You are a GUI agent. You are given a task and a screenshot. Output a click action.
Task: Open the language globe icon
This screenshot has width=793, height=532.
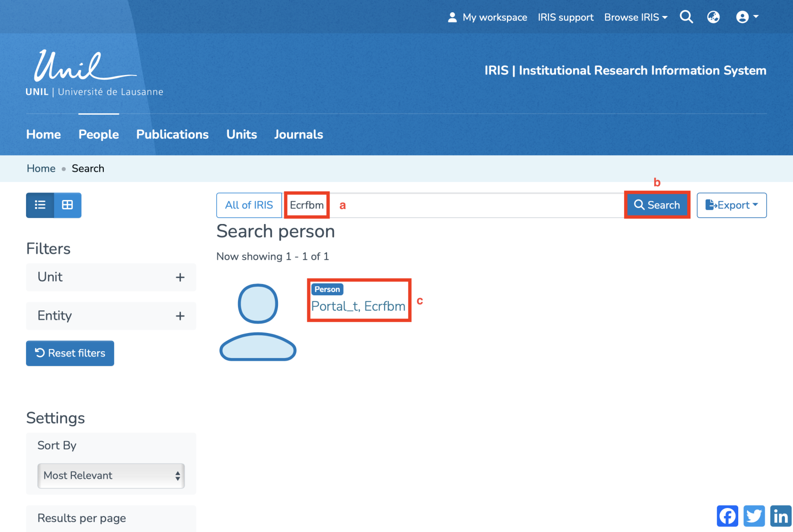pyautogui.click(x=713, y=17)
